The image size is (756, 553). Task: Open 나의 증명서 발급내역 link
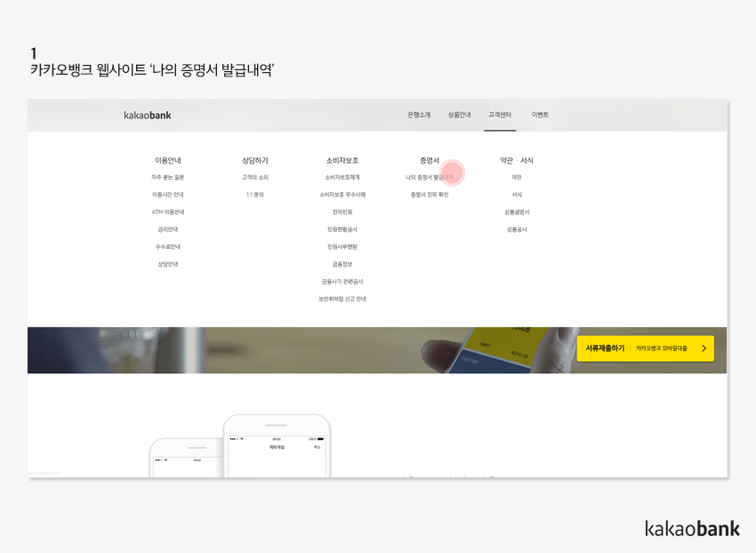(x=430, y=178)
